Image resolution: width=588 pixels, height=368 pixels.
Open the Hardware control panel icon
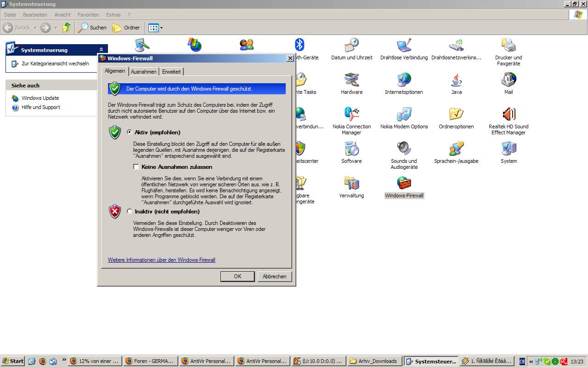click(x=351, y=84)
